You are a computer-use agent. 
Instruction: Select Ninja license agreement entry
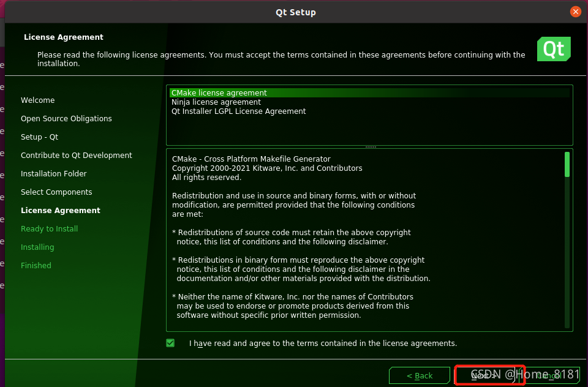[369, 102]
